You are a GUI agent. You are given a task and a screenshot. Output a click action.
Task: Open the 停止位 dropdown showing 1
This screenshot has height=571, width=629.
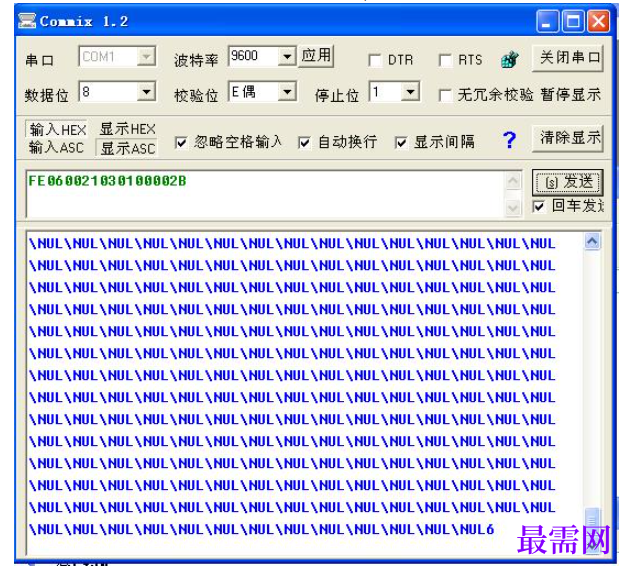410,91
